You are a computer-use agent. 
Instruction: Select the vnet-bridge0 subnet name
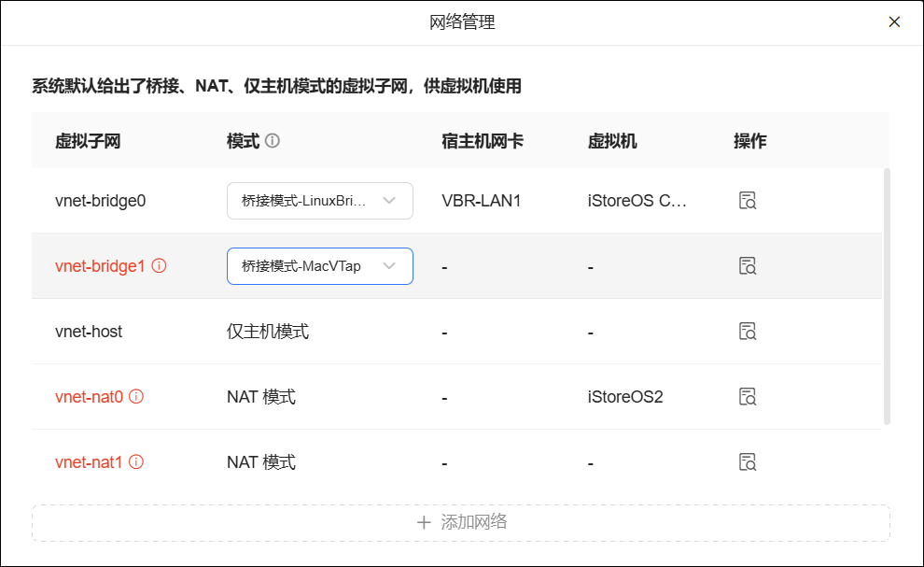tap(101, 201)
